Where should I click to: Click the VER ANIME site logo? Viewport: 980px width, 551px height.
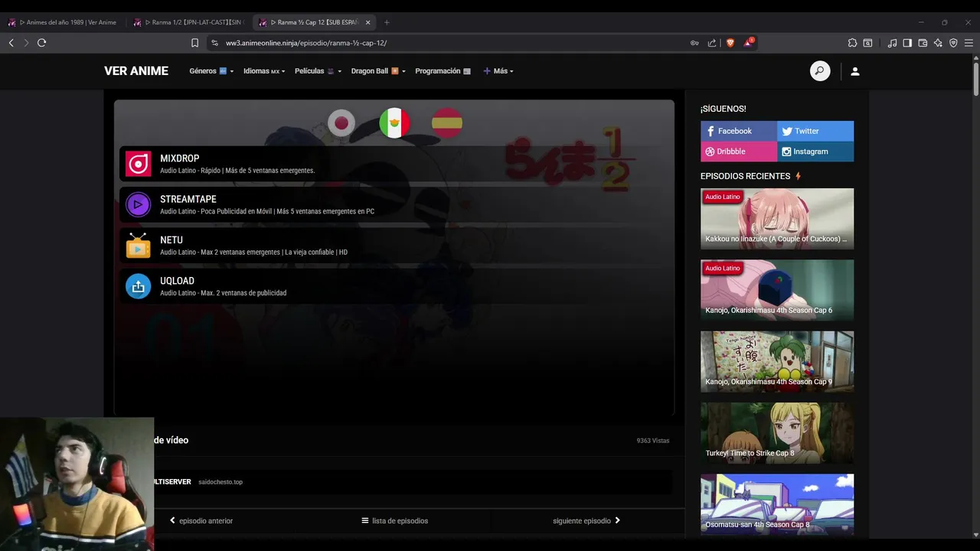136,71
